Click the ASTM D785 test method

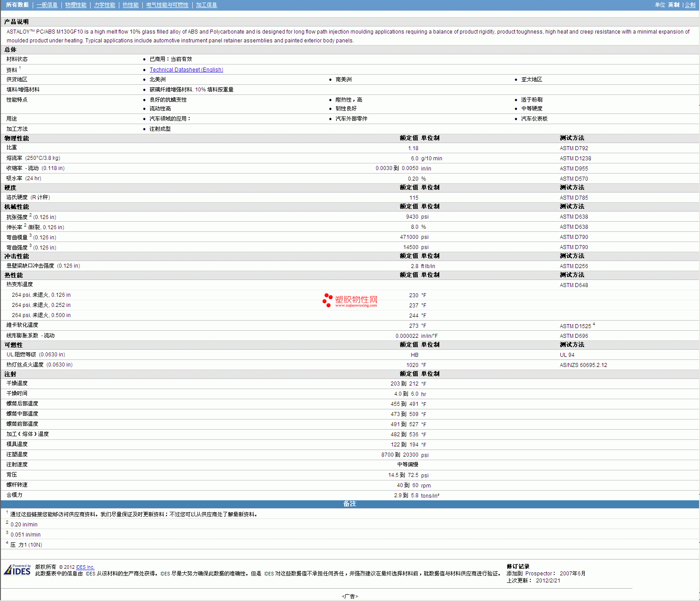[574, 198]
